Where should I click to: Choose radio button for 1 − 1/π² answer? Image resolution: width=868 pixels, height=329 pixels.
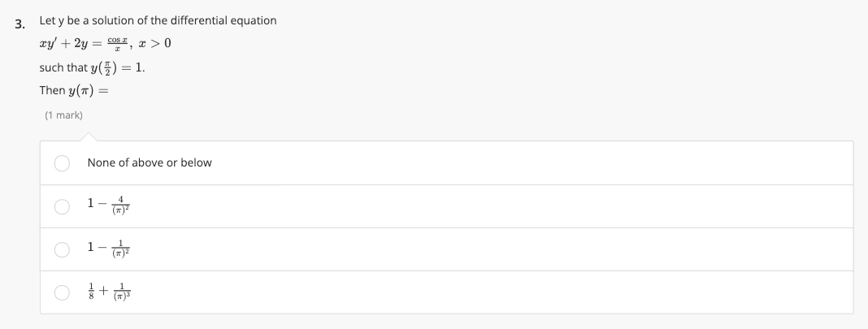pos(63,249)
